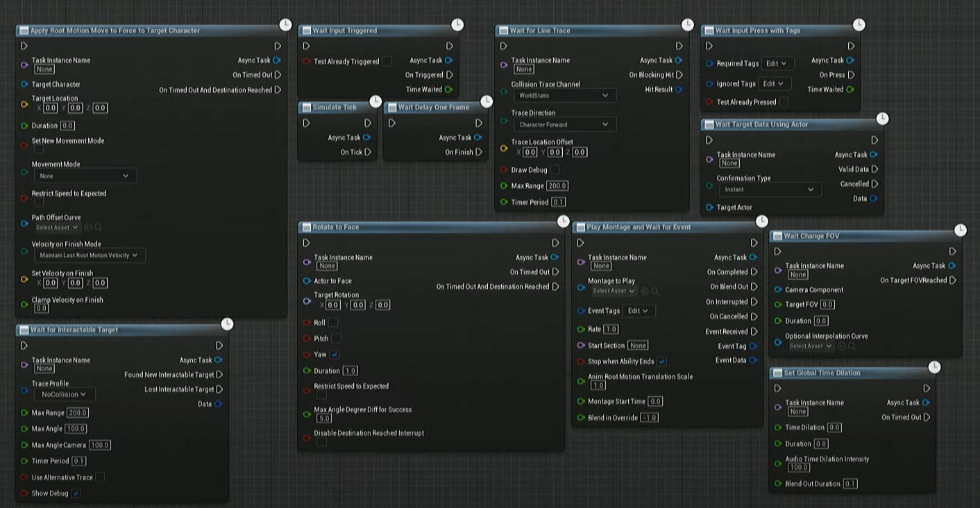Click the On Timed Out pin on Set Global Time Dilation
This screenshot has height=508, width=980.
pos(927,417)
